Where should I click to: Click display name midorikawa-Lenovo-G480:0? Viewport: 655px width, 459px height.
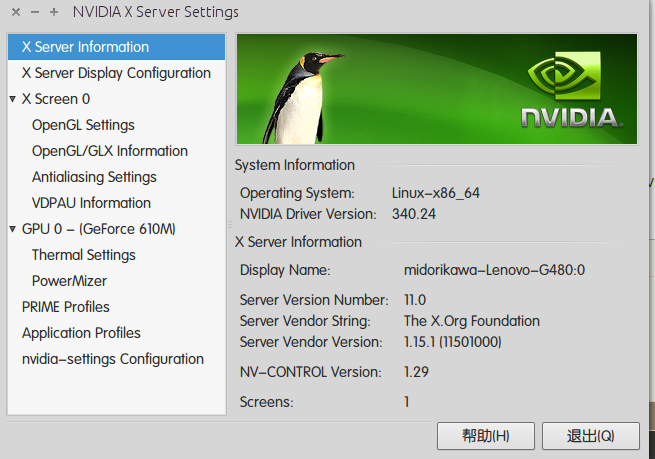[494, 270]
